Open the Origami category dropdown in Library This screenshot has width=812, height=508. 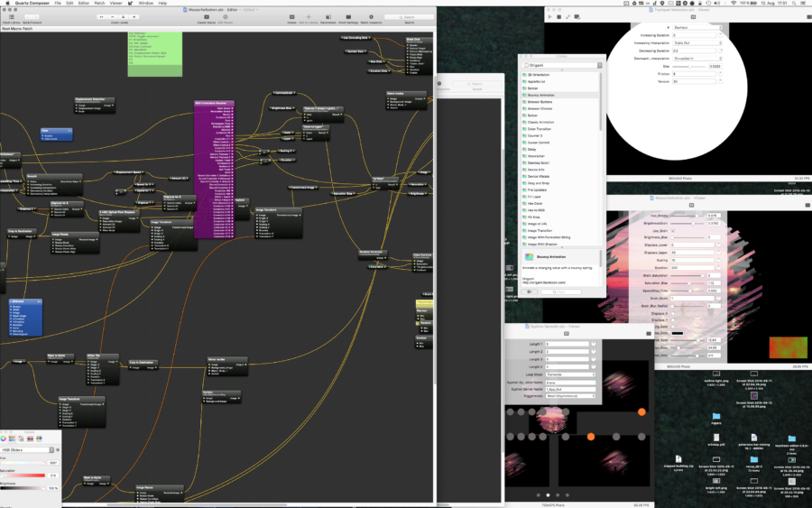pyautogui.click(x=562, y=65)
